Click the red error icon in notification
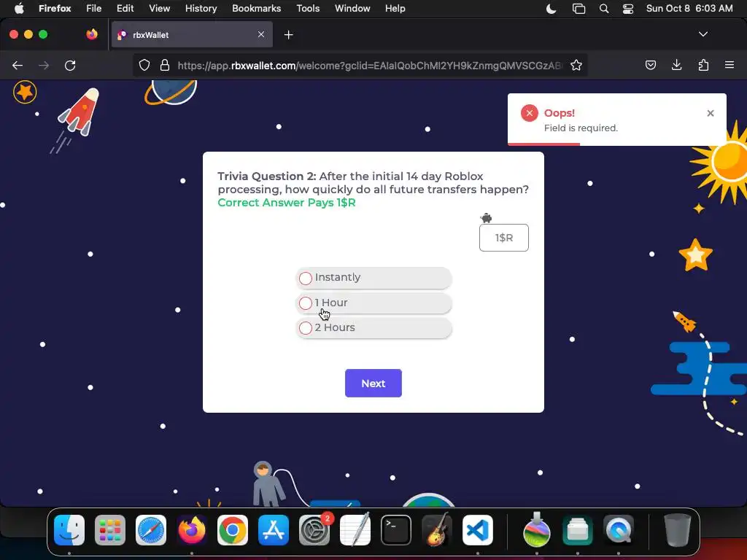This screenshot has width=747, height=560. (x=530, y=113)
